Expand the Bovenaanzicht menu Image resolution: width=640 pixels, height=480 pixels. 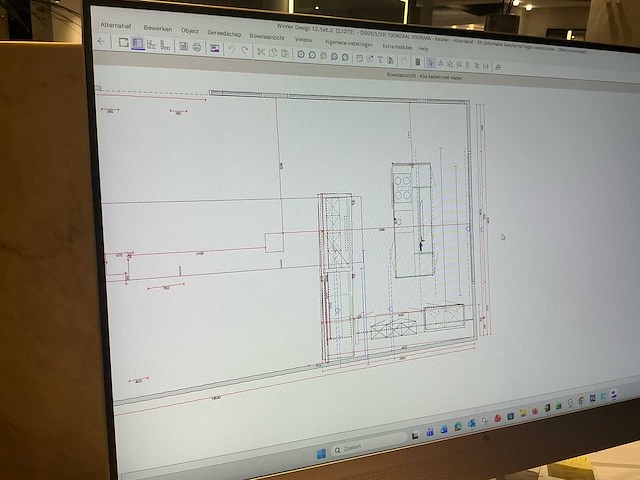[268, 36]
